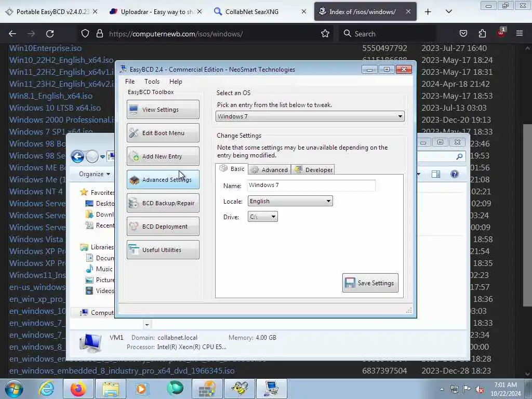
Task: Select the Videos library icon in Explorer
Action: (x=89, y=291)
